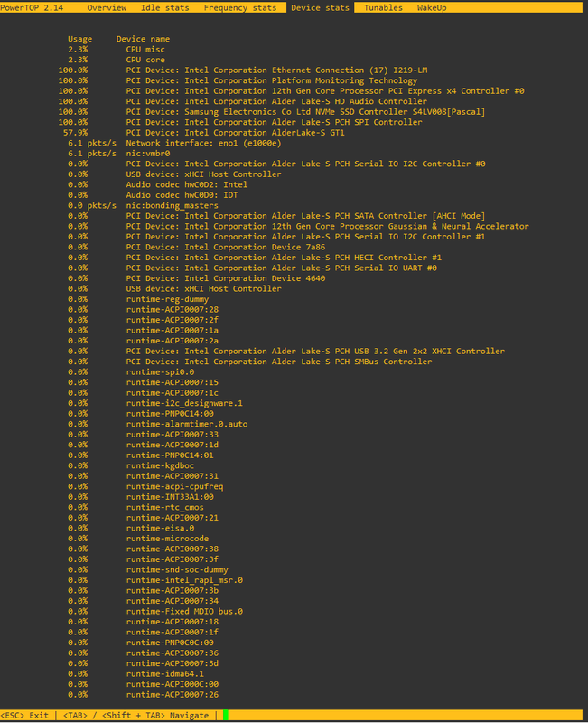This screenshot has height=723, width=588.
Task: Go to the Tunables tab
Action: (383, 7)
